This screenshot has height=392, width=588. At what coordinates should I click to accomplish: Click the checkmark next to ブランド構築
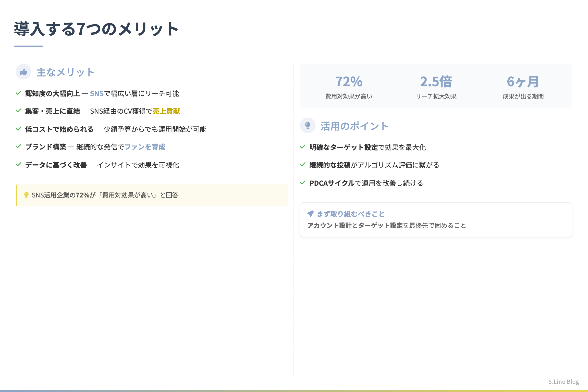pyautogui.click(x=19, y=147)
